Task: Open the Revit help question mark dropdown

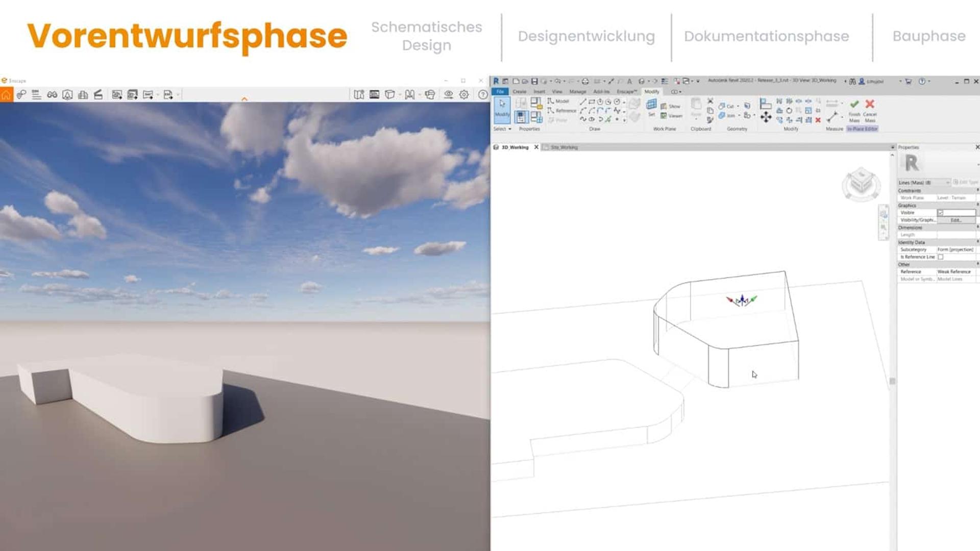Action: pos(929,81)
